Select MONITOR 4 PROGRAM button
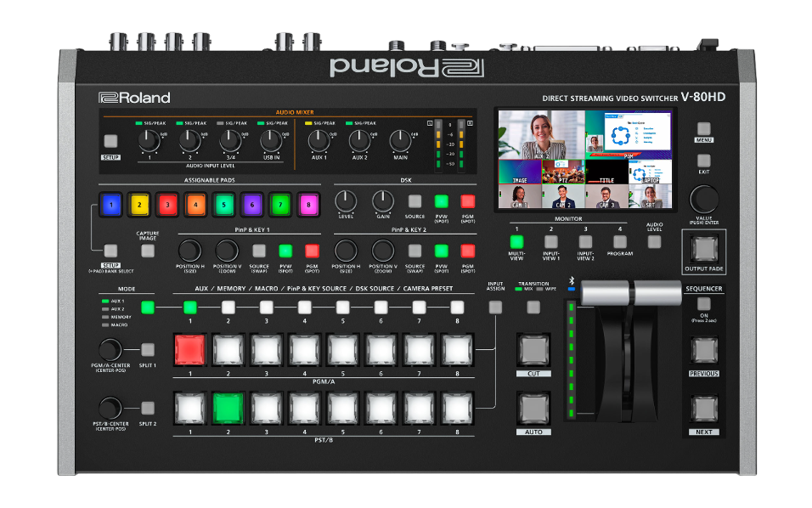This screenshot has height=508, width=812. [620, 242]
